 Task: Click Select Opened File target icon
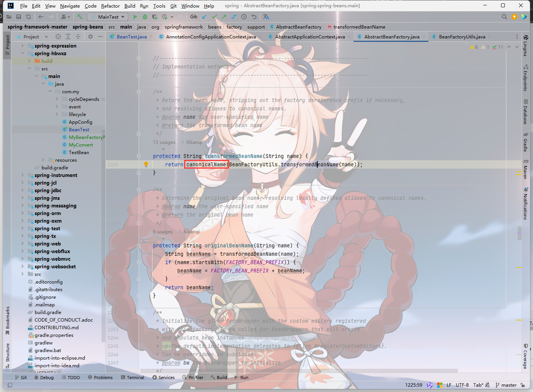tap(58, 37)
